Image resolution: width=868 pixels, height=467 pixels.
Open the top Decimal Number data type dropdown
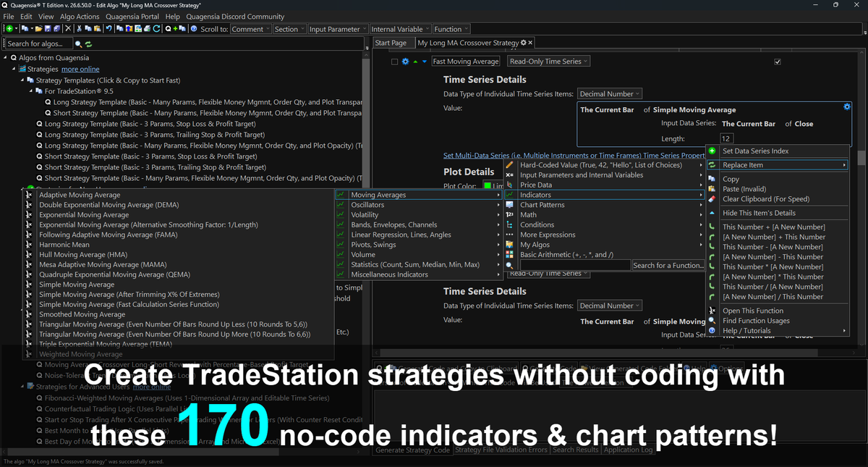pos(609,94)
